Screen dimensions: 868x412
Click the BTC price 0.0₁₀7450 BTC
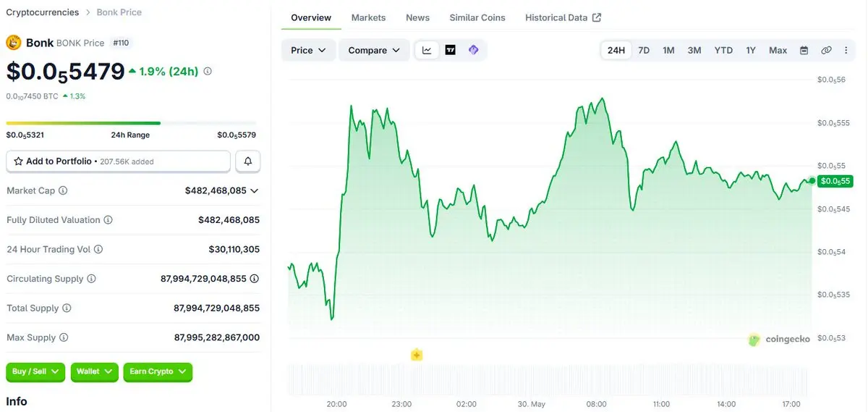pyautogui.click(x=33, y=96)
